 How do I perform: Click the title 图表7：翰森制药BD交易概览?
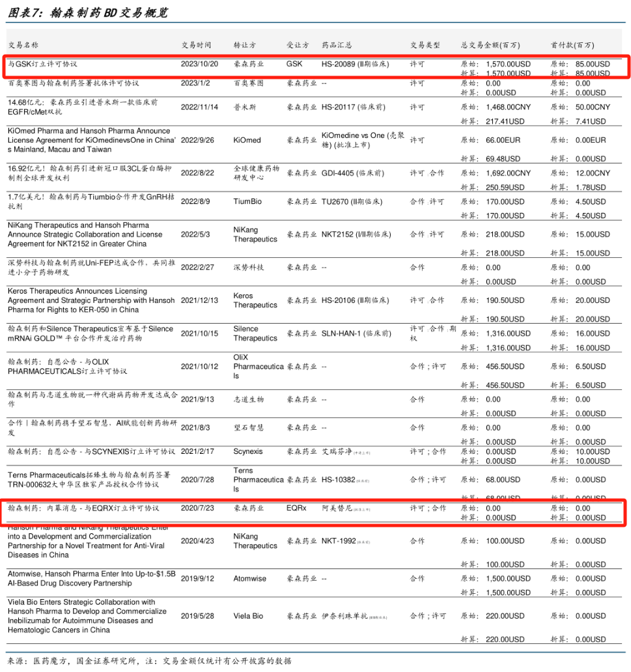point(88,12)
